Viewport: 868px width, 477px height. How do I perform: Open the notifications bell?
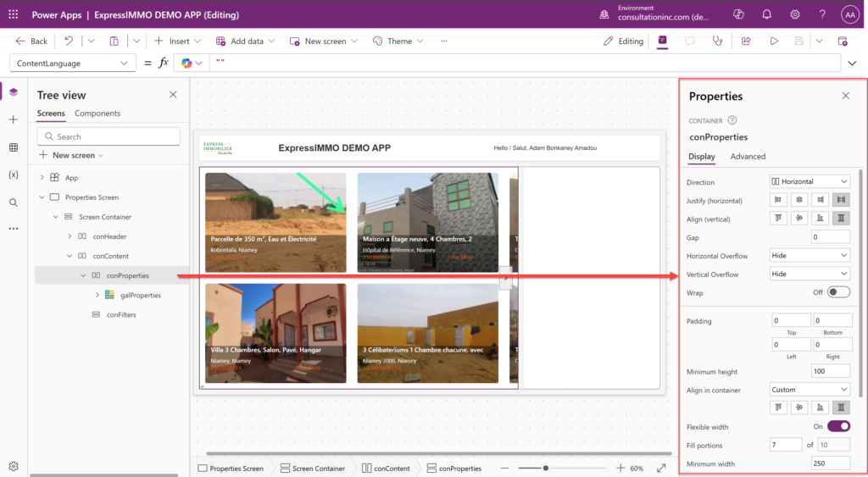click(766, 14)
